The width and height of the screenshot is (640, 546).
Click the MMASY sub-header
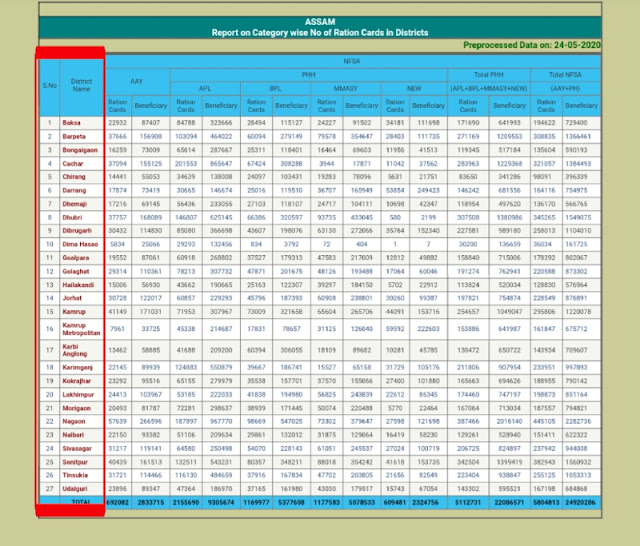pyautogui.click(x=346, y=89)
